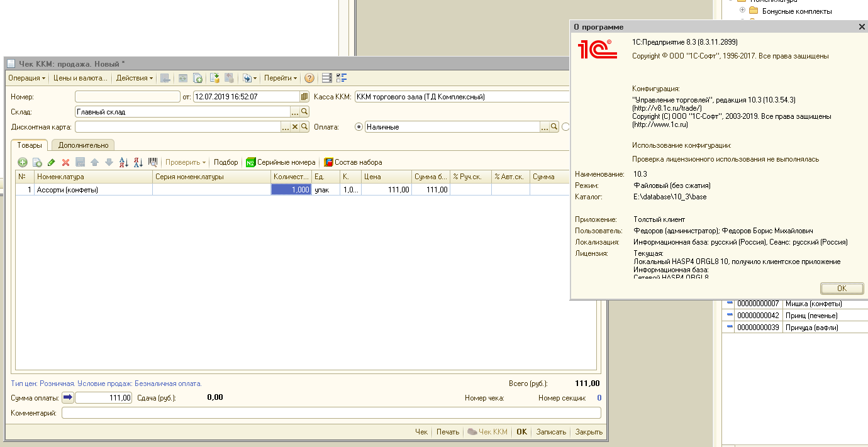Viewport: 868px width, 447px height.
Task: Expand the Бонусные комплекты folder
Action: 742,11
